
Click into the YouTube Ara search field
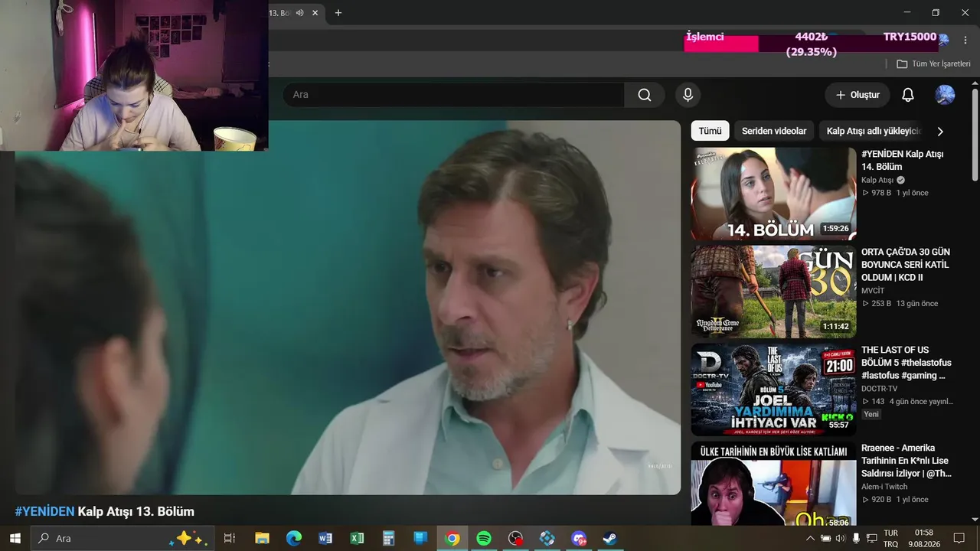click(x=453, y=95)
